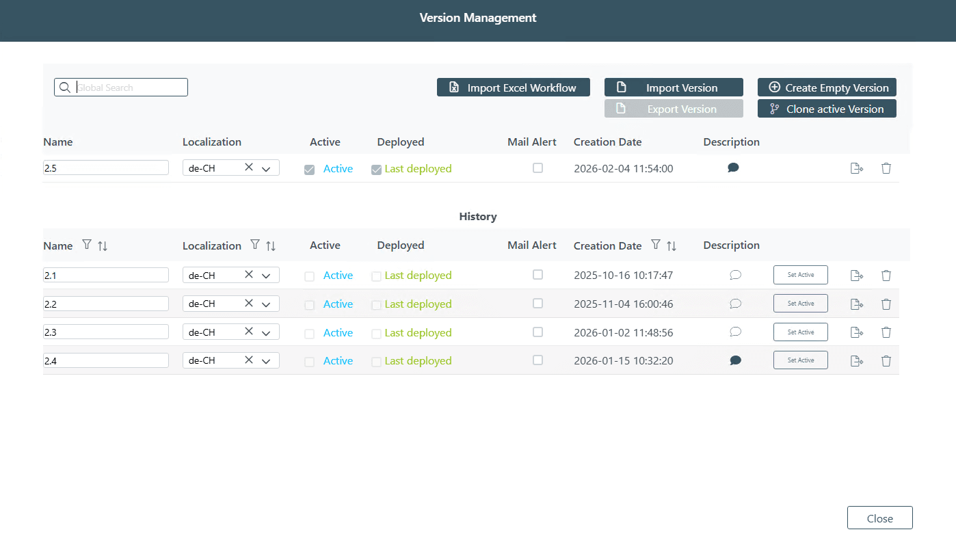The image size is (956, 560).
Task: Click the export icon next to version 2.1
Action: pos(856,275)
